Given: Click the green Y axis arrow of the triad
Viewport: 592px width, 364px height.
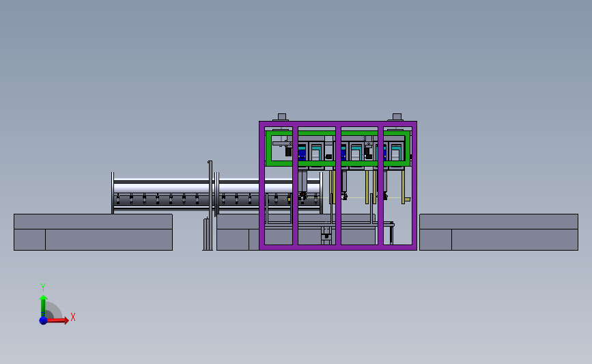Looking at the screenshot, I should coord(43,306).
